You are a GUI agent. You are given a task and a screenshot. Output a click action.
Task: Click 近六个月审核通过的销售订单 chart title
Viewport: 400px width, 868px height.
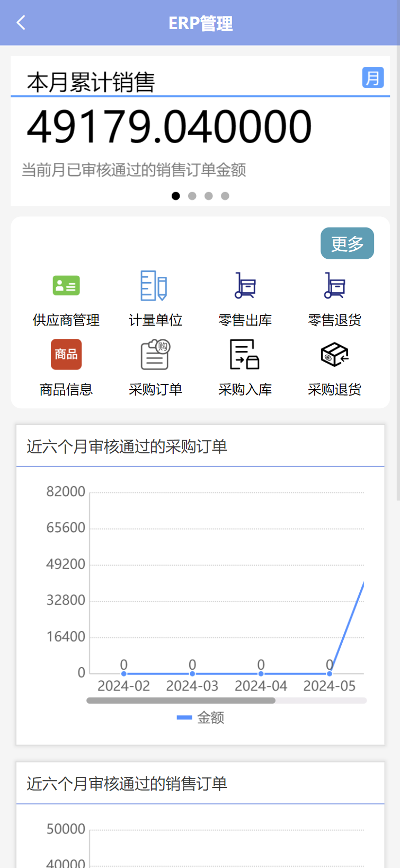pyautogui.click(x=127, y=784)
